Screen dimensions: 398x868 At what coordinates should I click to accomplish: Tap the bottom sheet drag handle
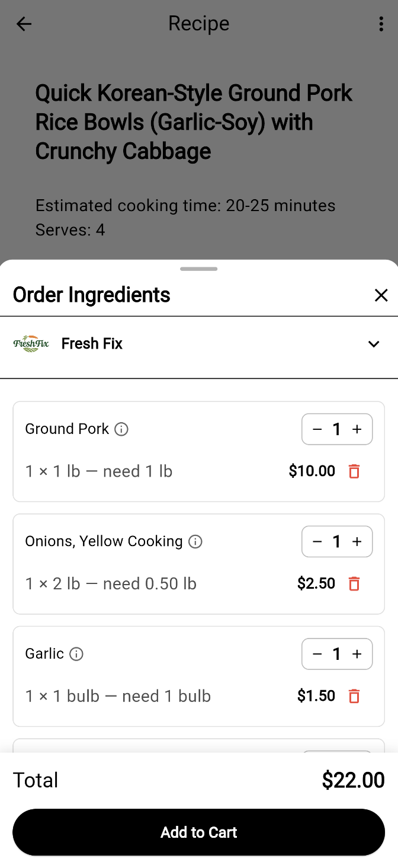[199, 269]
